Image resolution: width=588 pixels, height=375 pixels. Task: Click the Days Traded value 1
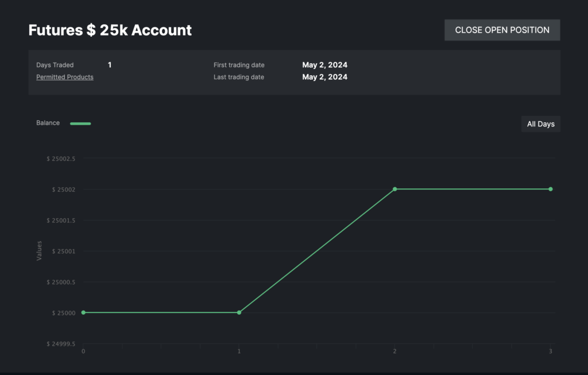click(x=110, y=65)
